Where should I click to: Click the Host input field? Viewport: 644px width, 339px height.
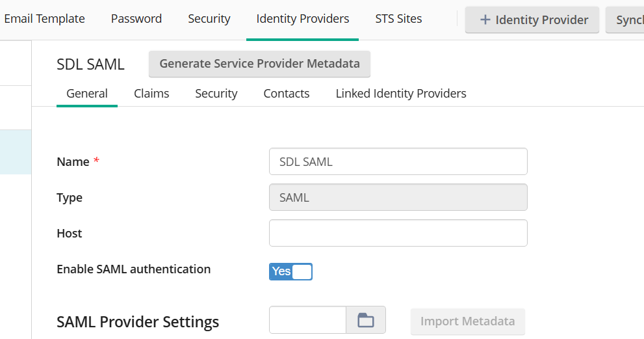click(398, 233)
